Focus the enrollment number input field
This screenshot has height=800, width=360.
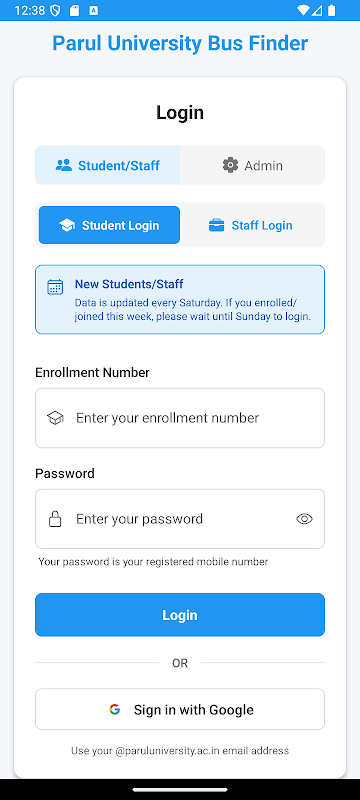[180, 418]
